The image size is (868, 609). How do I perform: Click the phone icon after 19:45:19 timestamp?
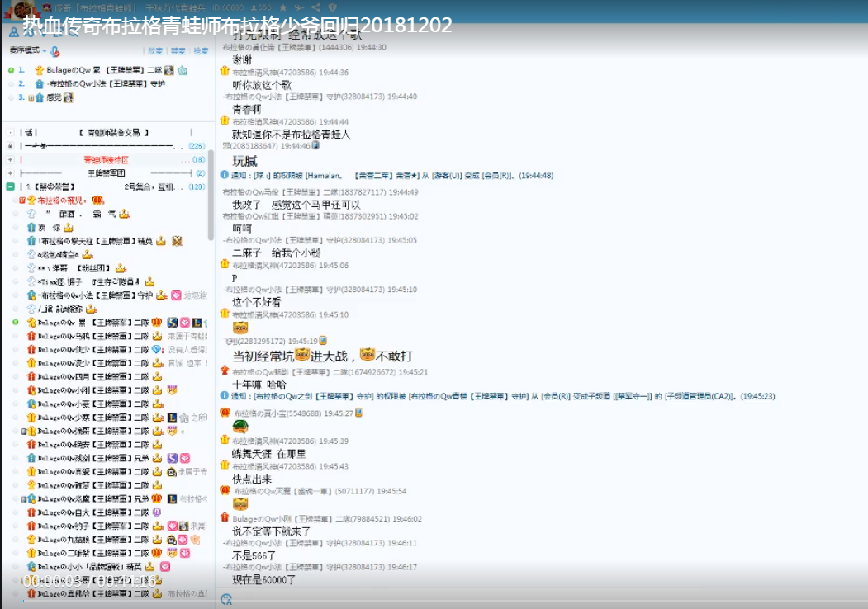tap(323, 340)
